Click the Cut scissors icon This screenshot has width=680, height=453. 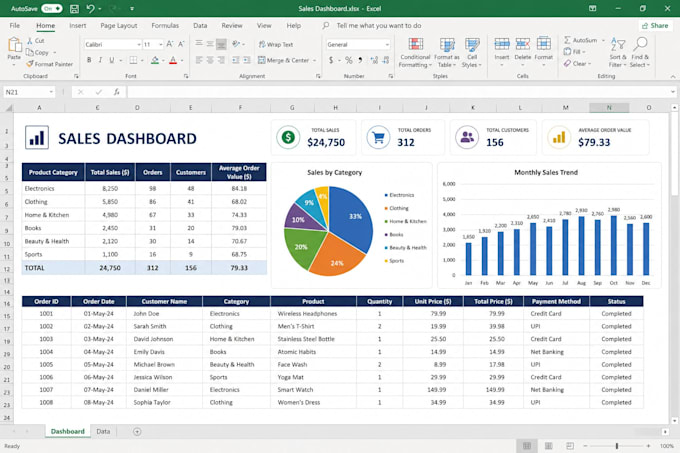(30, 41)
